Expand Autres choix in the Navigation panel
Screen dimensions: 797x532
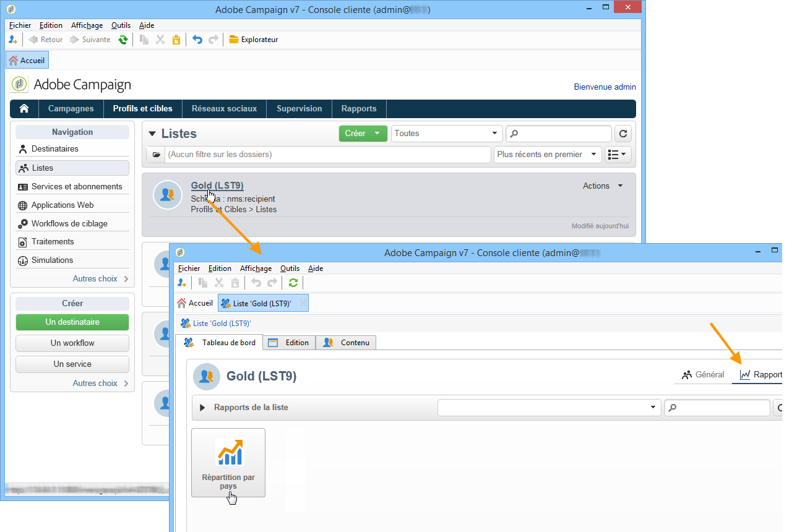tap(100, 279)
